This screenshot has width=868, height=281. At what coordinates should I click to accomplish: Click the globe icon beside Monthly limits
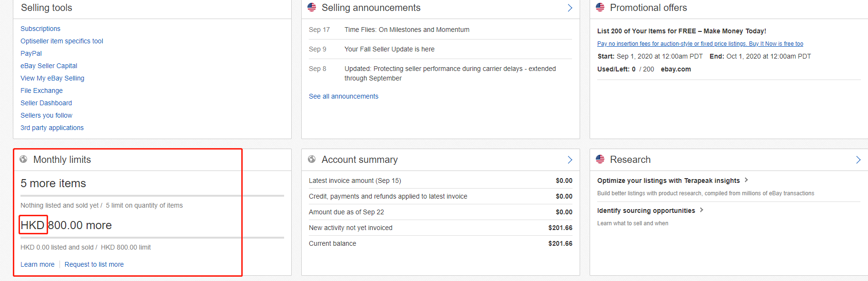click(x=23, y=159)
